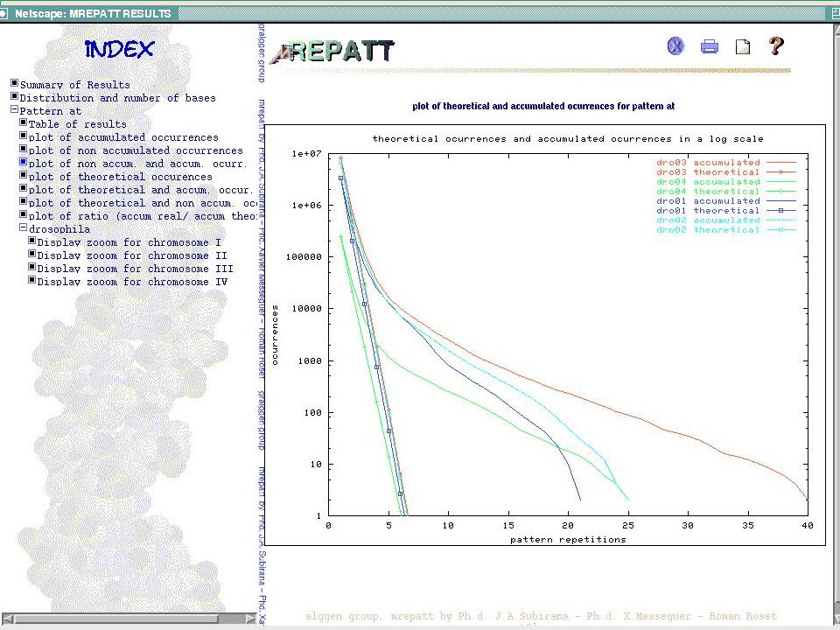Open plot of theoretical and accum. occur.
Viewport: 840px width, 630px height.
140,190
